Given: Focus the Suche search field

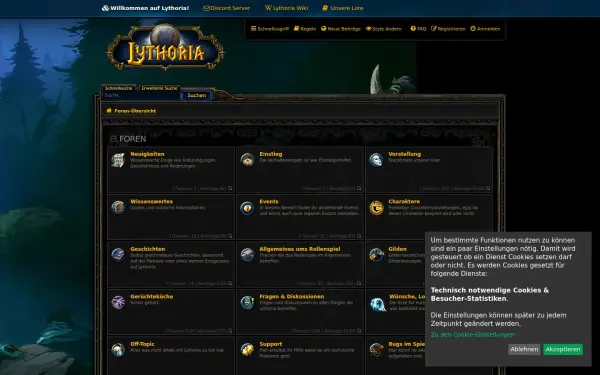Looking at the screenshot, I should 142,95.
